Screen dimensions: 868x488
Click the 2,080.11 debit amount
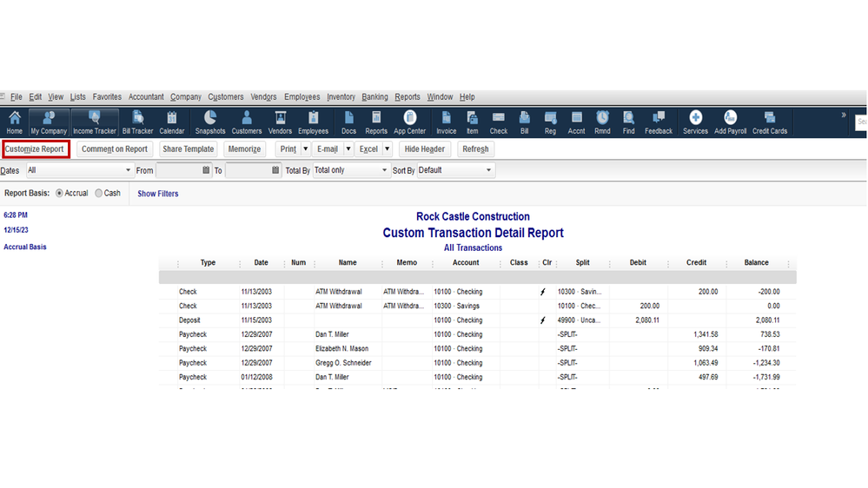pos(647,320)
